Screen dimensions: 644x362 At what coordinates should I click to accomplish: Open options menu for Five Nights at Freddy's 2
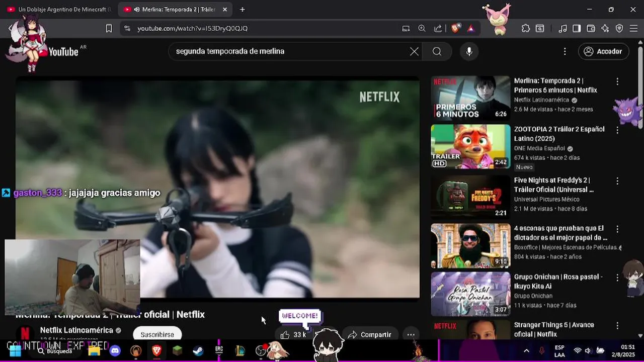617,180
